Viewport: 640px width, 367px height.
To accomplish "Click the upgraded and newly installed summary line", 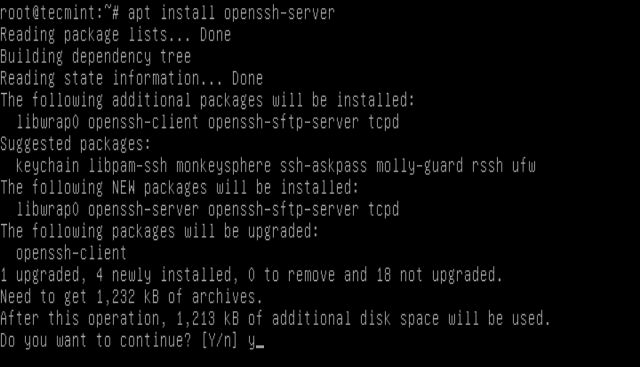I will (251, 275).
